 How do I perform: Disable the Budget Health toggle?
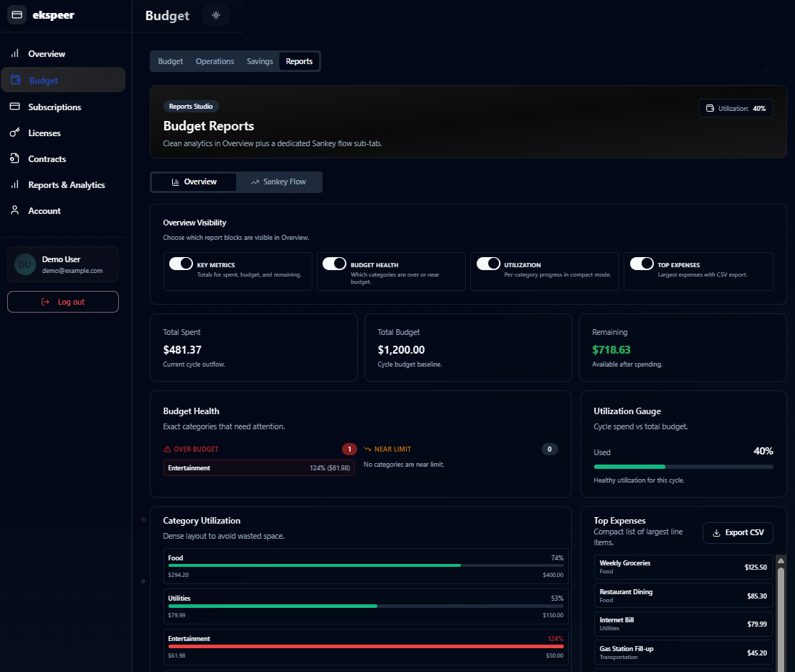pos(334,264)
